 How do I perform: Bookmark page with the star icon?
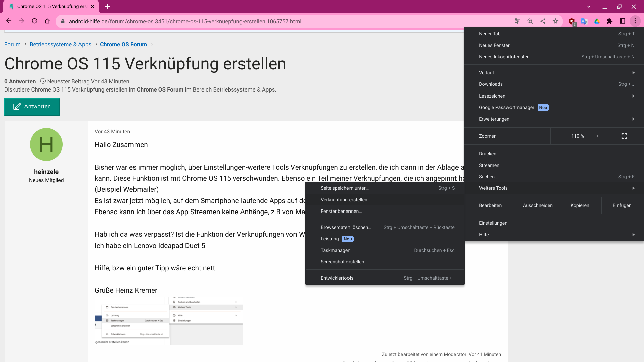pyautogui.click(x=556, y=21)
